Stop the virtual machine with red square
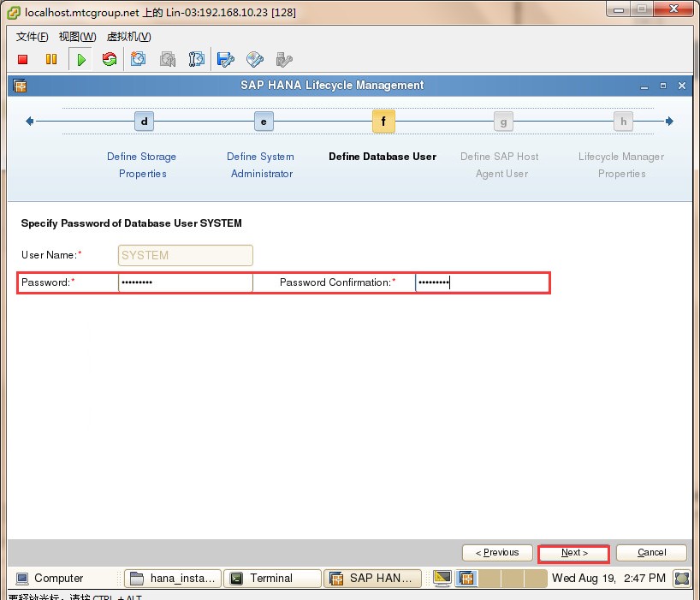Image resolution: width=700 pixels, height=600 pixels. pos(23,59)
